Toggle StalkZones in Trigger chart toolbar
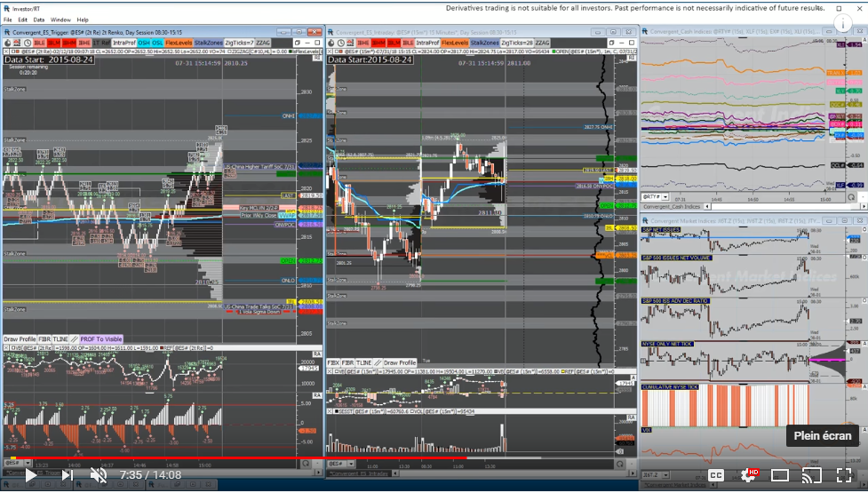 coord(209,43)
